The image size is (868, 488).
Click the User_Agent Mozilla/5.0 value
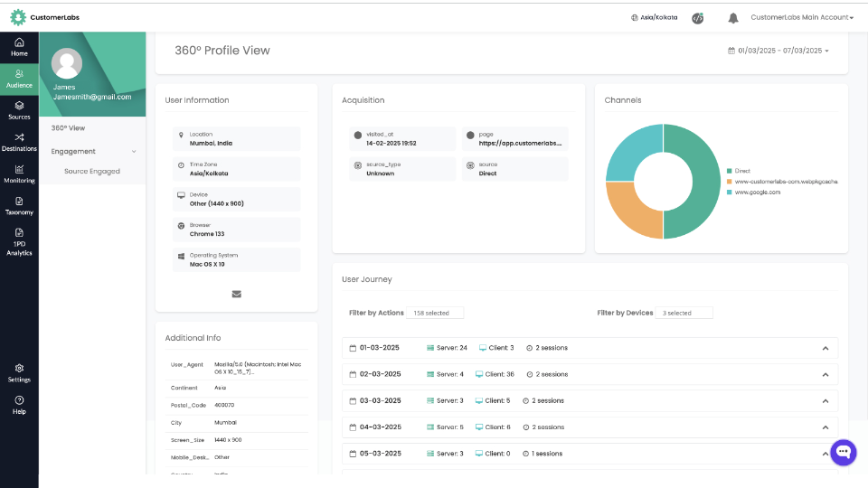click(258, 368)
